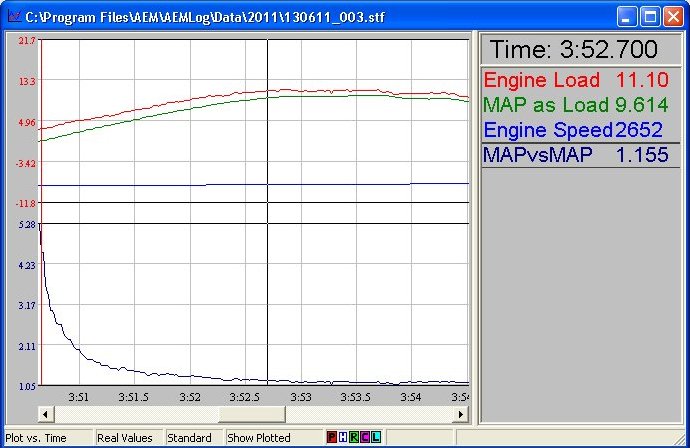Viewport: 690px width, 448px height.
Task: Maximize the log window
Action: coord(649,17)
